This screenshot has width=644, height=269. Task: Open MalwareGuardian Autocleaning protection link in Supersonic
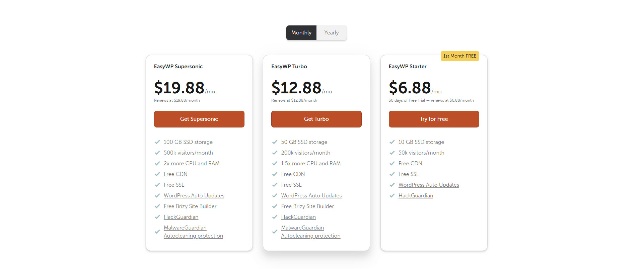pos(193,232)
